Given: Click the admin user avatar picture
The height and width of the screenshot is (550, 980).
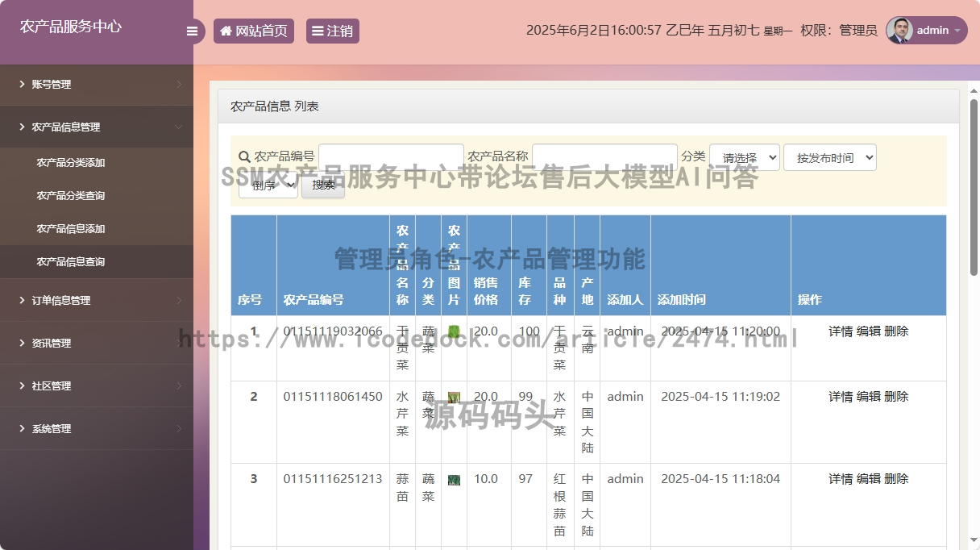Looking at the screenshot, I should coord(899,31).
